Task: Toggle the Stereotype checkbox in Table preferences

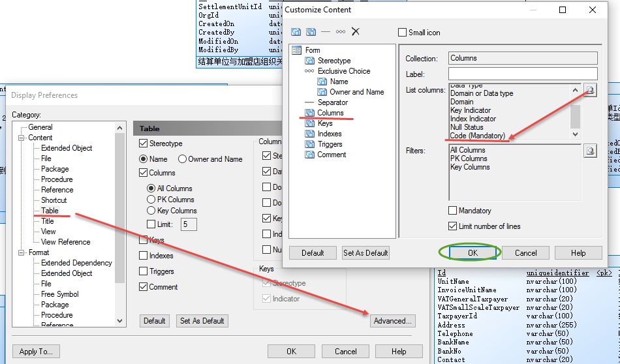Action: [x=143, y=143]
